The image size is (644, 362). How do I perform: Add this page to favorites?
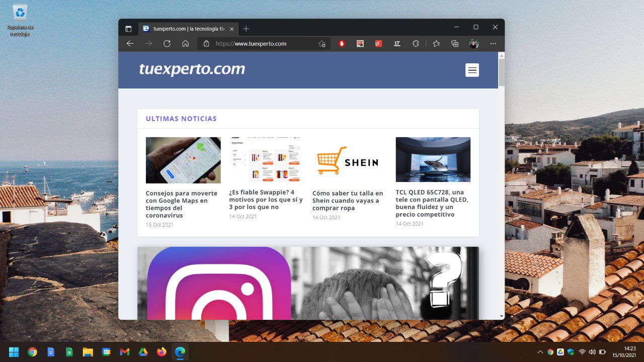tap(321, 44)
